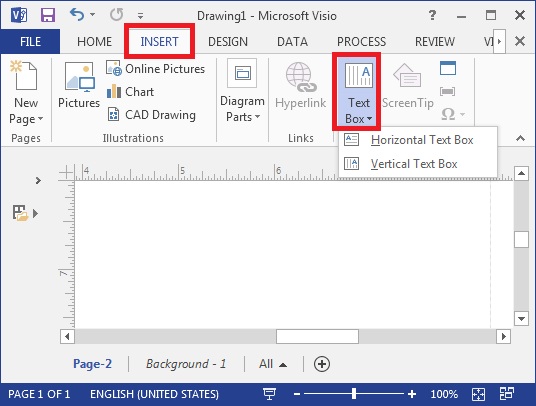
Task: Click the Redo button
Action: pos(117,15)
